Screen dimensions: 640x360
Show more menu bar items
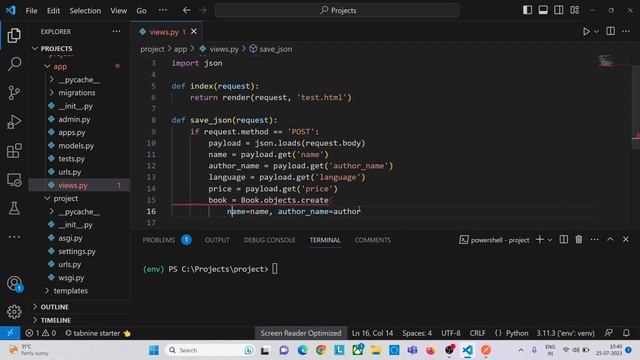pyautogui.click(x=162, y=10)
